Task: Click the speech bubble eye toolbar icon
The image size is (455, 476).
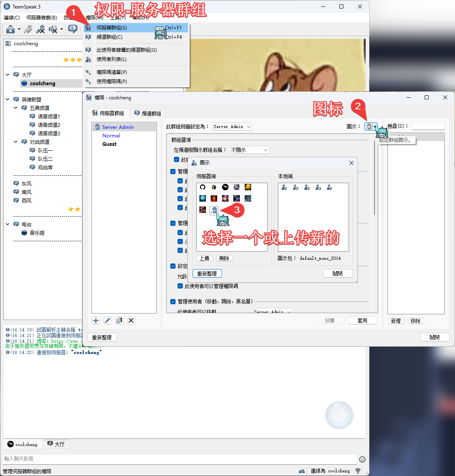Action: 73,29
